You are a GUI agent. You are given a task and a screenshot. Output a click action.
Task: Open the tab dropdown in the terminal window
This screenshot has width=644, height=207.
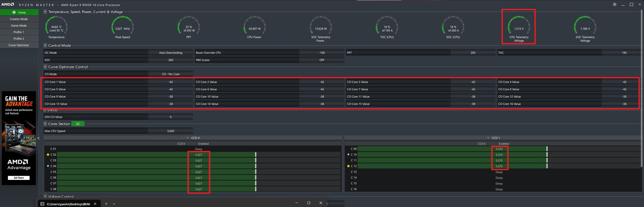[x=114, y=203]
